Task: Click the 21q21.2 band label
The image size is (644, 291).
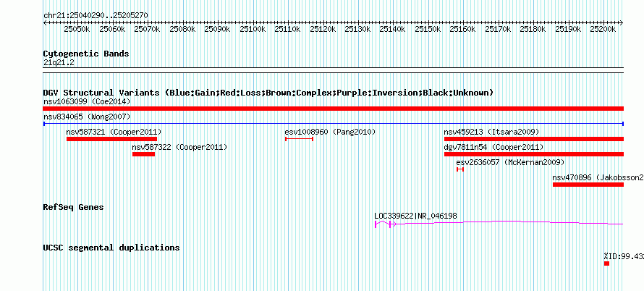Action: click(59, 63)
